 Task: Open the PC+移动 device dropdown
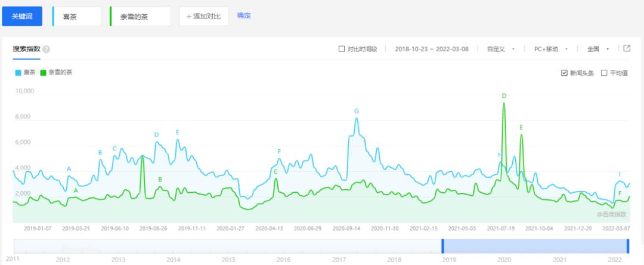tap(550, 49)
